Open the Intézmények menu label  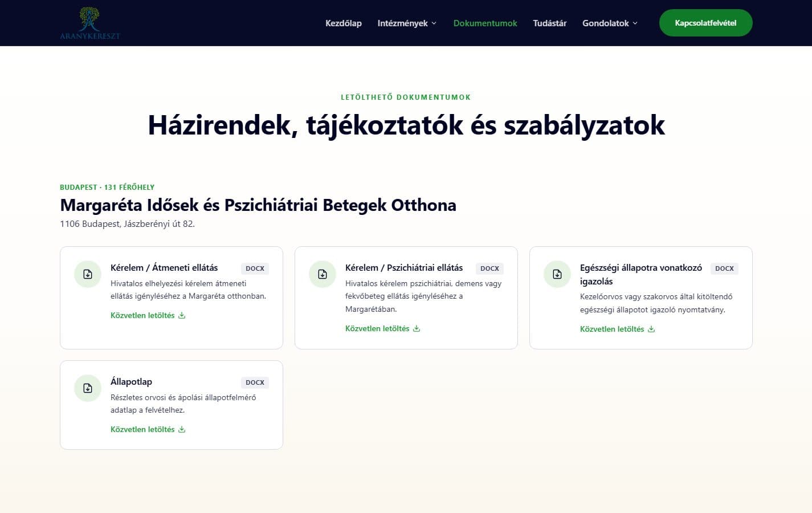pyautogui.click(x=403, y=23)
